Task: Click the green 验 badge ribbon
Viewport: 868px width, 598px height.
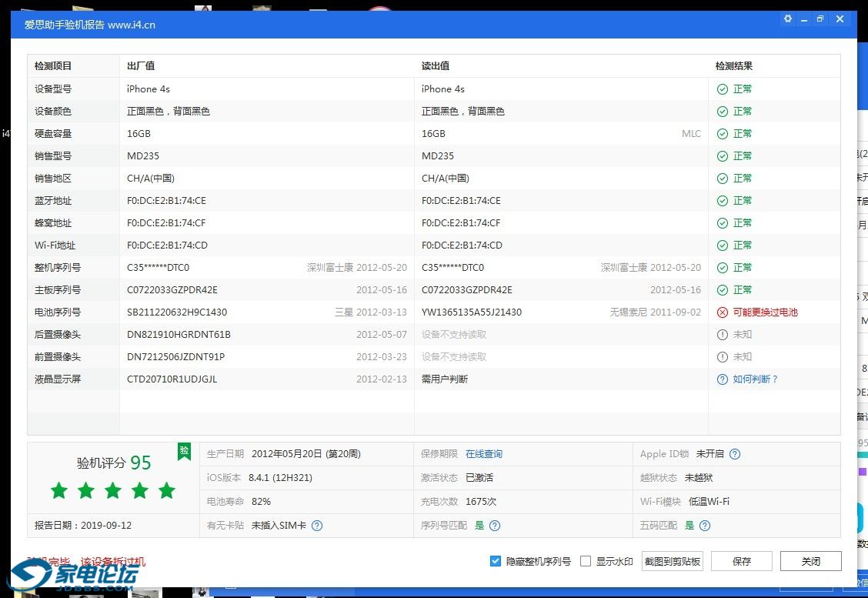Action: [x=184, y=451]
